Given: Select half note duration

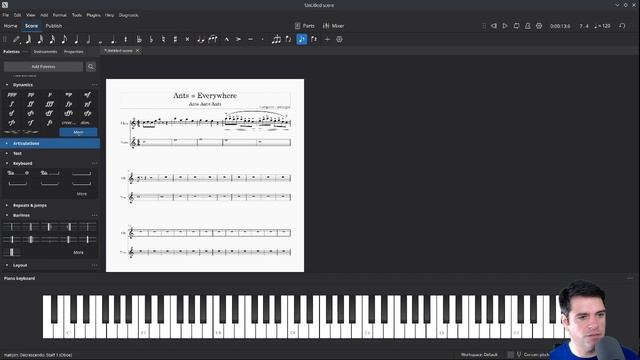Looking at the screenshot, I should [x=88, y=40].
